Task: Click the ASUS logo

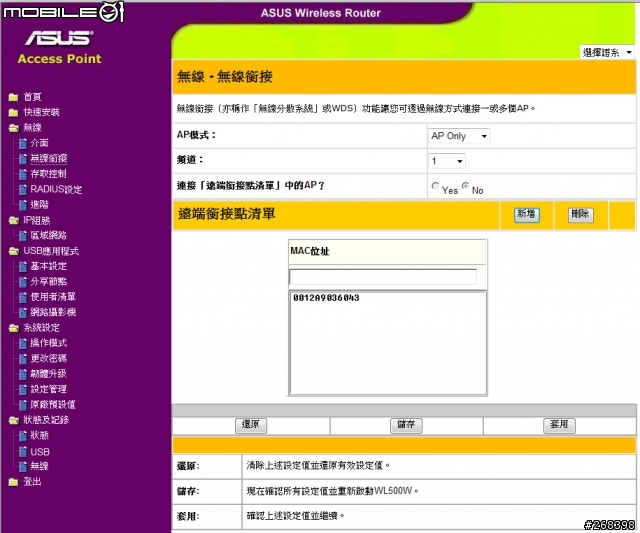Action: tap(59, 38)
